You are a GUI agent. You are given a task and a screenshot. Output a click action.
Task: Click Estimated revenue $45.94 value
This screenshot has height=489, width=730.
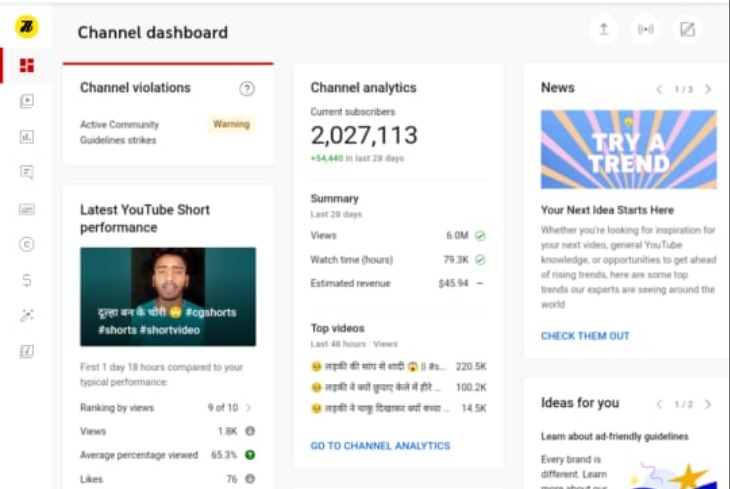click(x=453, y=283)
